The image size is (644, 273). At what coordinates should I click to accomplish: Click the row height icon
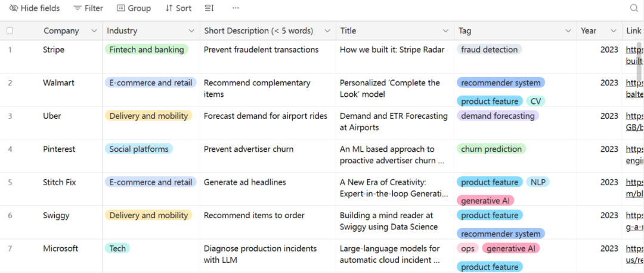(x=209, y=8)
